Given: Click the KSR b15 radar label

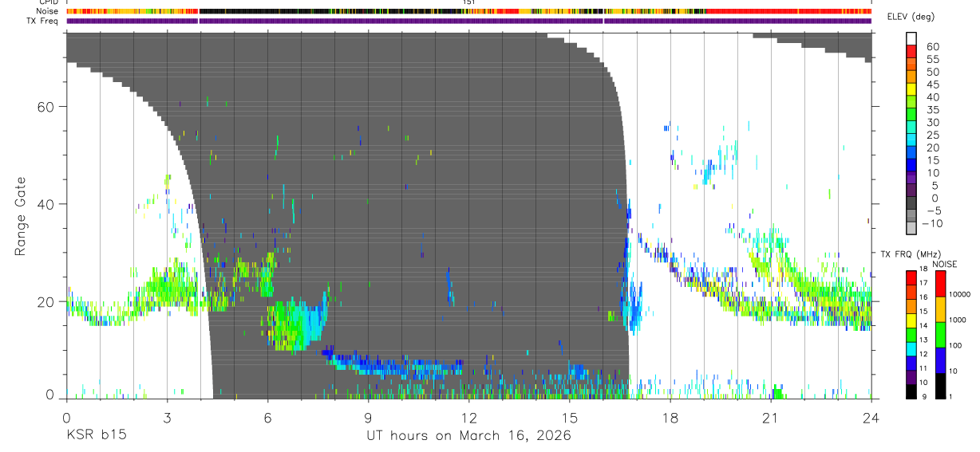Looking at the screenshot, I should 95,435.
